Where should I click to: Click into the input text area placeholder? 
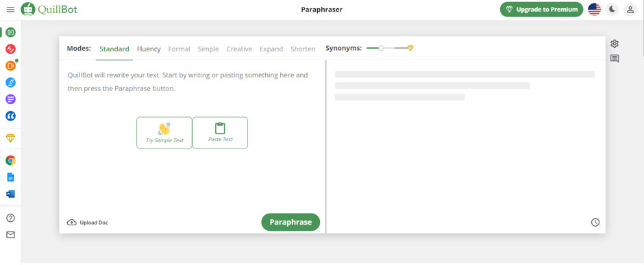click(188, 81)
